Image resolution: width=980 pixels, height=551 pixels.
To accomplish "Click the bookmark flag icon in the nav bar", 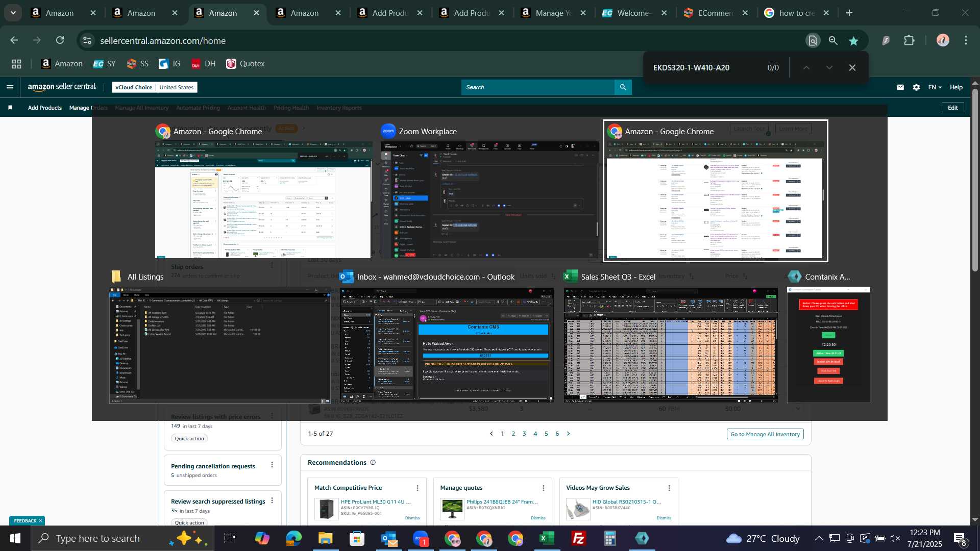I will coord(10,108).
